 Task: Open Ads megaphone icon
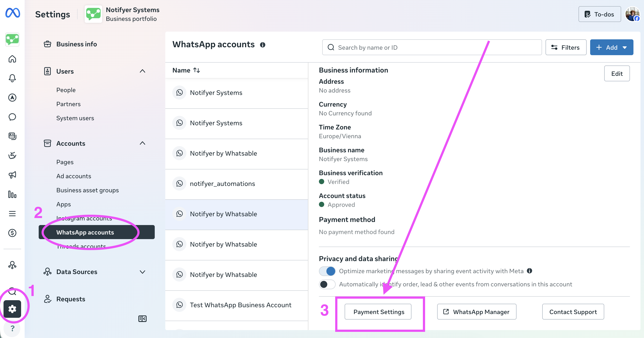pyautogui.click(x=12, y=175)
